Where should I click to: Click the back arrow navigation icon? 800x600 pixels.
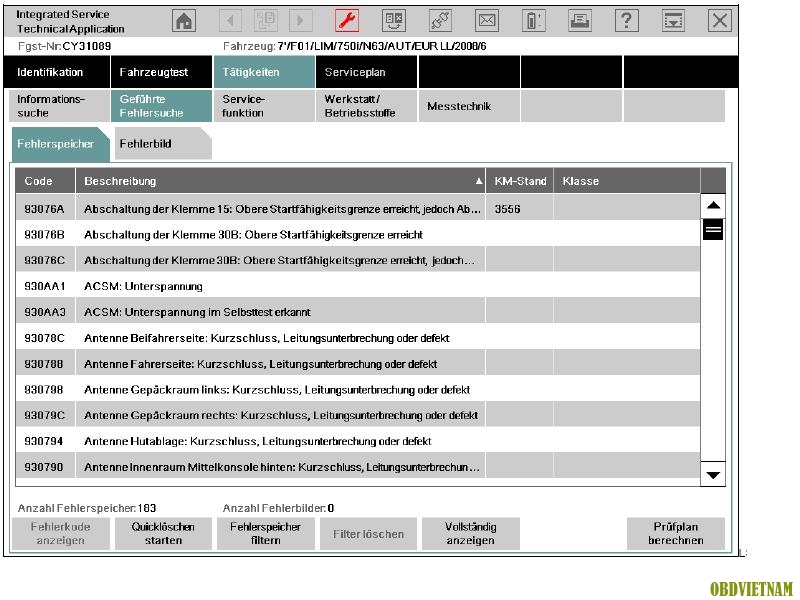230,21
